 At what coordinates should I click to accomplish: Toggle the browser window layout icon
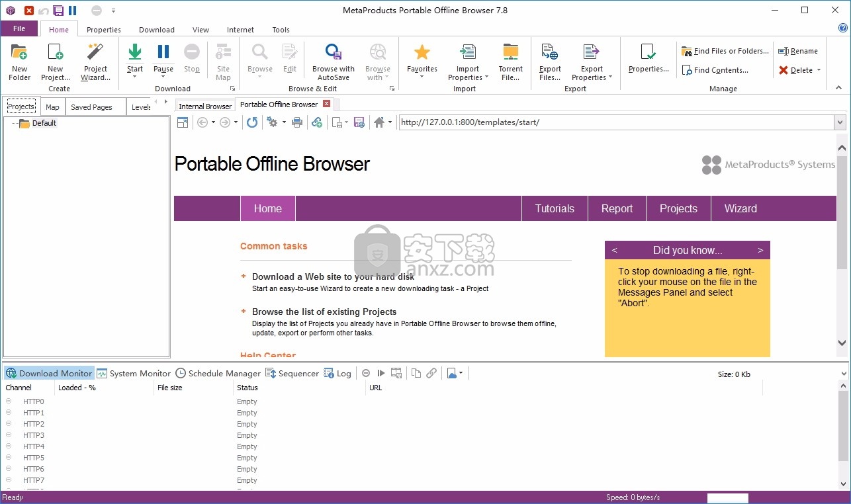pyautogui.click(x=183, y=122)
